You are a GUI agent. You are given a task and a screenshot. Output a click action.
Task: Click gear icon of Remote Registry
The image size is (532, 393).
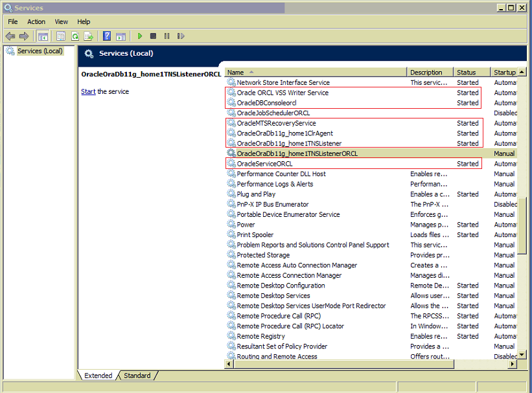(231, 335)
